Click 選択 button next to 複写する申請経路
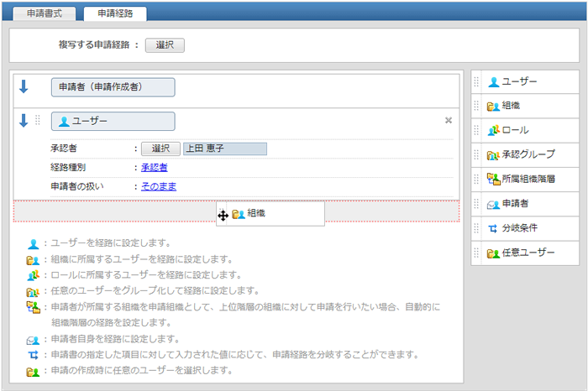This screenshot has width=588, height=391. [165, 45]
